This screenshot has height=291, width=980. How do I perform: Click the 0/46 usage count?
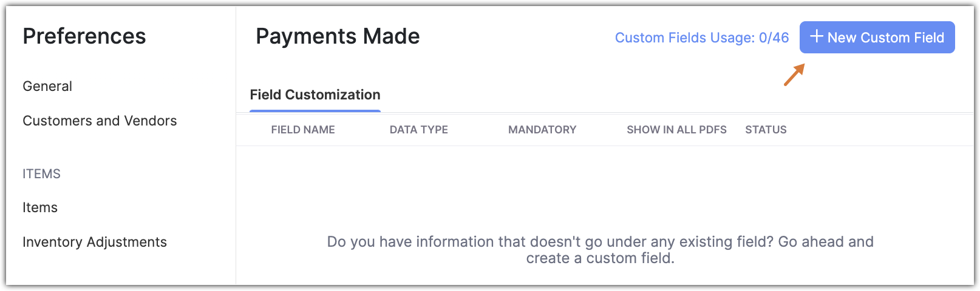[774, 38]
